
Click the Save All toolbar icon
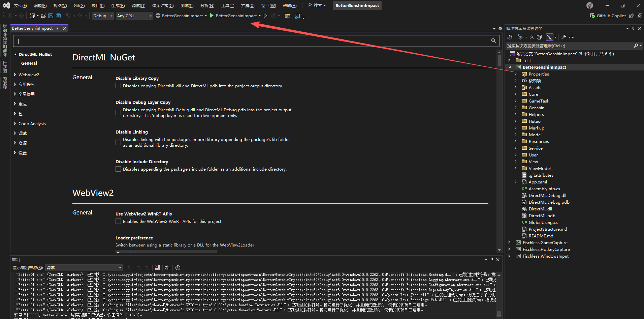(58, 16)
